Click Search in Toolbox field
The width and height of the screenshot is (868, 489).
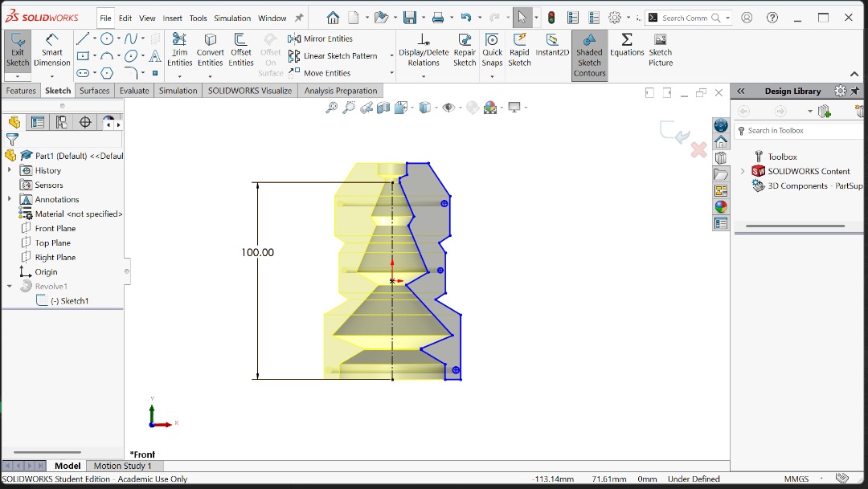coord(800,131)
